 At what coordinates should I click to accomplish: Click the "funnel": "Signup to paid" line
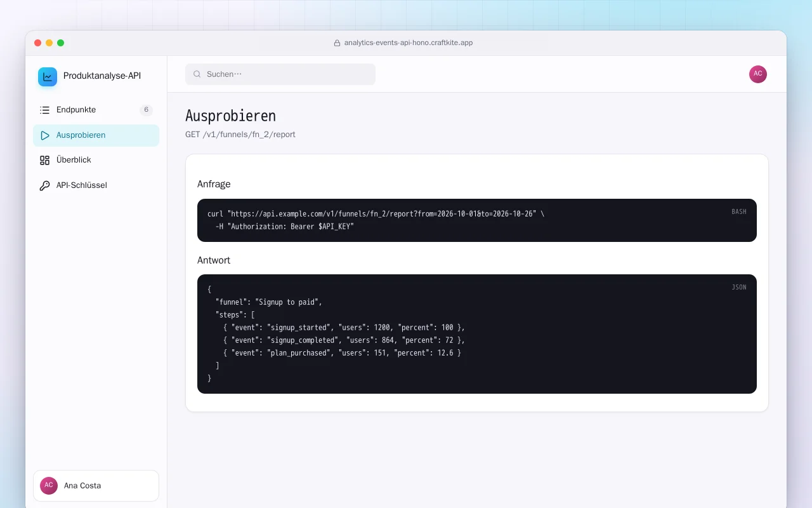click(269, 302)
